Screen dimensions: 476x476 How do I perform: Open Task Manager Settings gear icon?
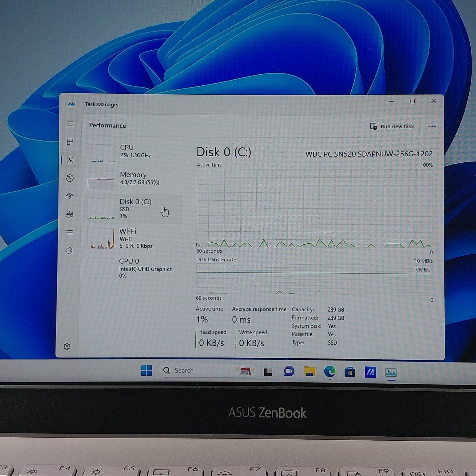[67, 346]
